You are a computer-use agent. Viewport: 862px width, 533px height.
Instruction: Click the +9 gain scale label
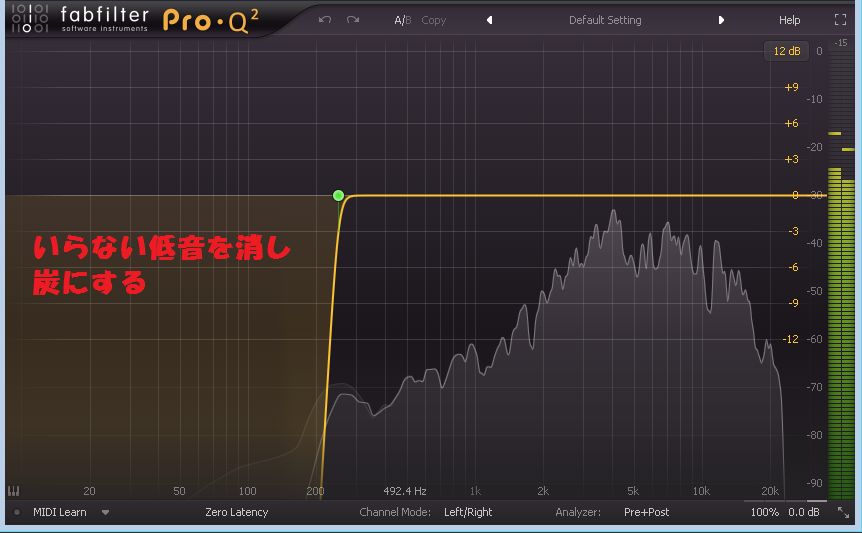pos(791,87)
